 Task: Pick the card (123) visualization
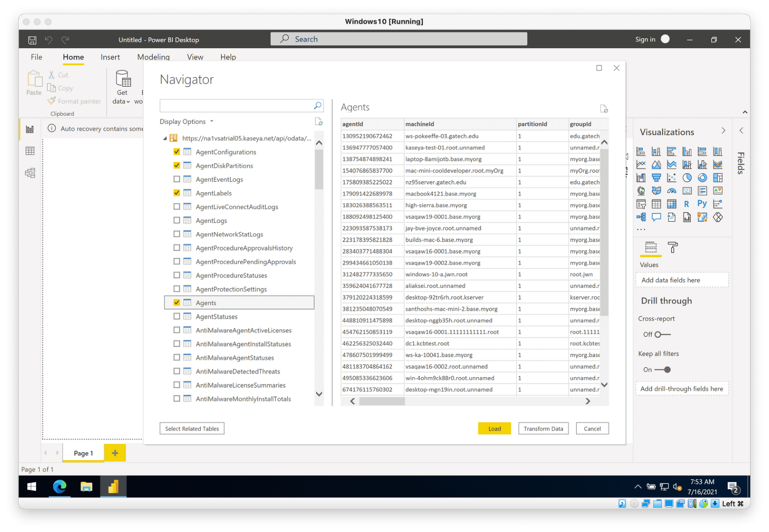click(687, 191)
